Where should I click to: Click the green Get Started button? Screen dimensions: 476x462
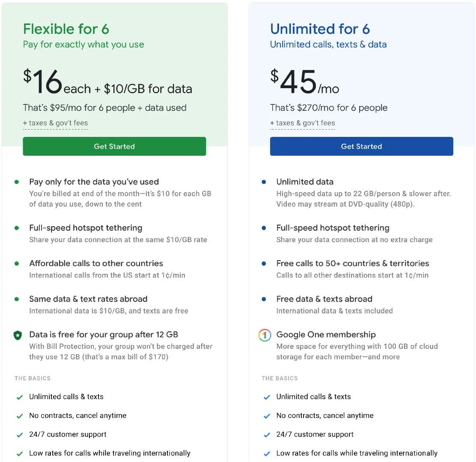click(114, 146)
